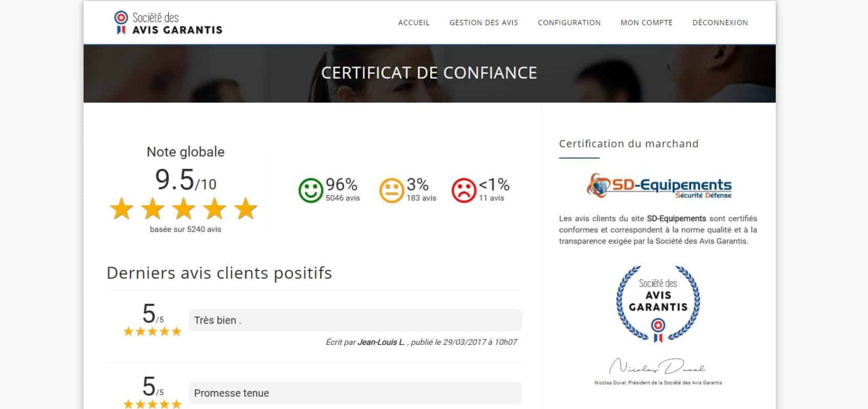
Task: Open the CONFIGURATION menu
Action: click(x=569, y=23)
